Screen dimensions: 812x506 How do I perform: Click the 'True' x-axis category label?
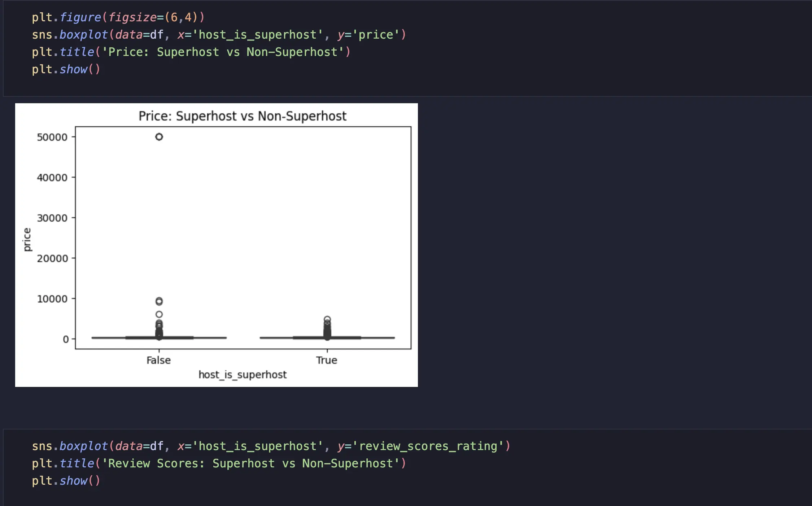click(327, 360)
